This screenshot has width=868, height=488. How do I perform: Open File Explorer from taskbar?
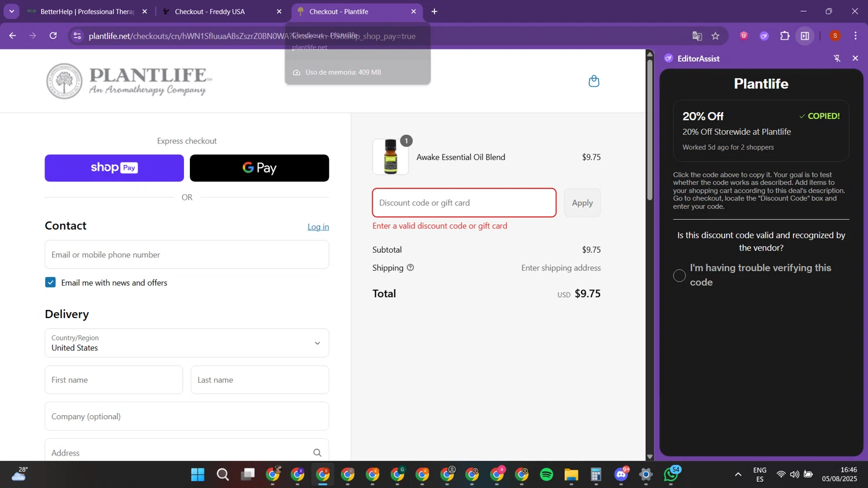pyautogui.click(x=572, y=475)
